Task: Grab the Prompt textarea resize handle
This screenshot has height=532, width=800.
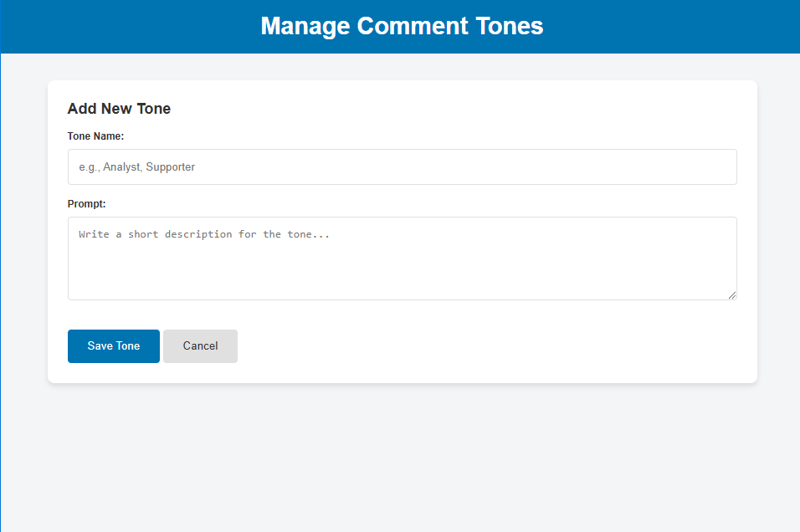Action: (x=731, y=294)
